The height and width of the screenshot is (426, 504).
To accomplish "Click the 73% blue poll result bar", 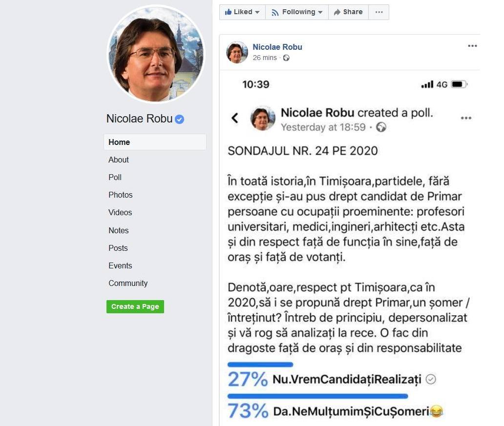I will pos(317,396).
